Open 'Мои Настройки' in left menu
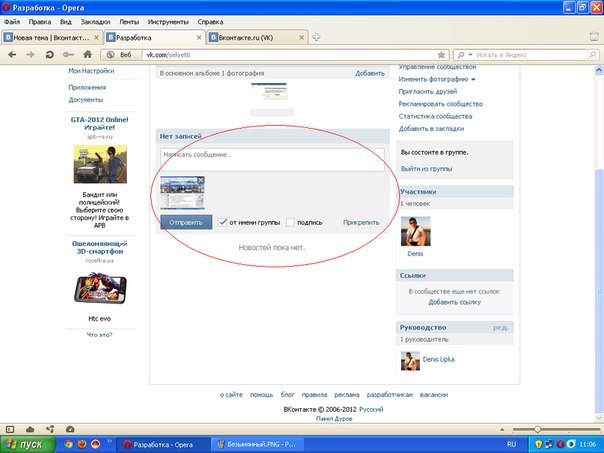Screen dimensions: 604x453 pyautogui.click(x=91, y=71)
